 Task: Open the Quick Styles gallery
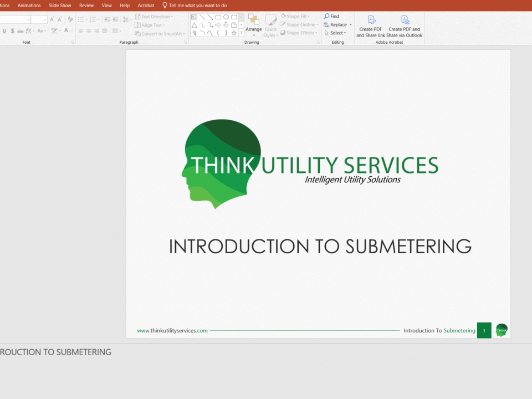271,27
